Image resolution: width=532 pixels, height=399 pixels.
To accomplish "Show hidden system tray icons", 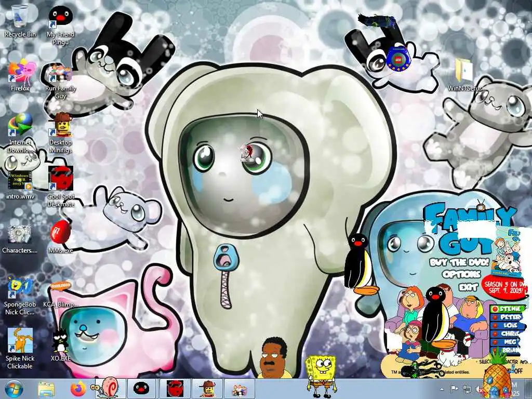I will click(x=442, y=389).
